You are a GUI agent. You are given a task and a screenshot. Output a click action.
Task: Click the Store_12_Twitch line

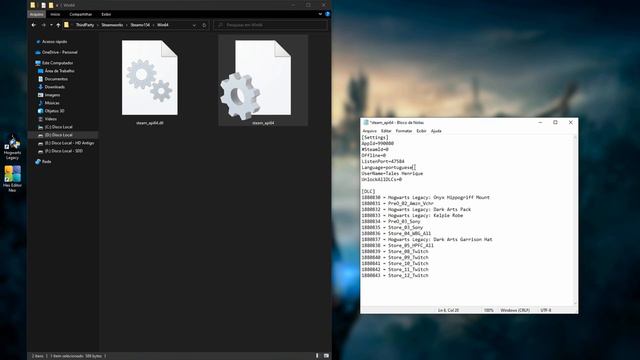395,276
